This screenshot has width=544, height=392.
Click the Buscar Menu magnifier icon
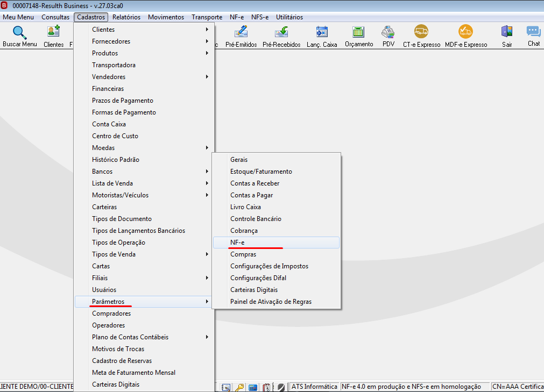click(x=19, y=33)
